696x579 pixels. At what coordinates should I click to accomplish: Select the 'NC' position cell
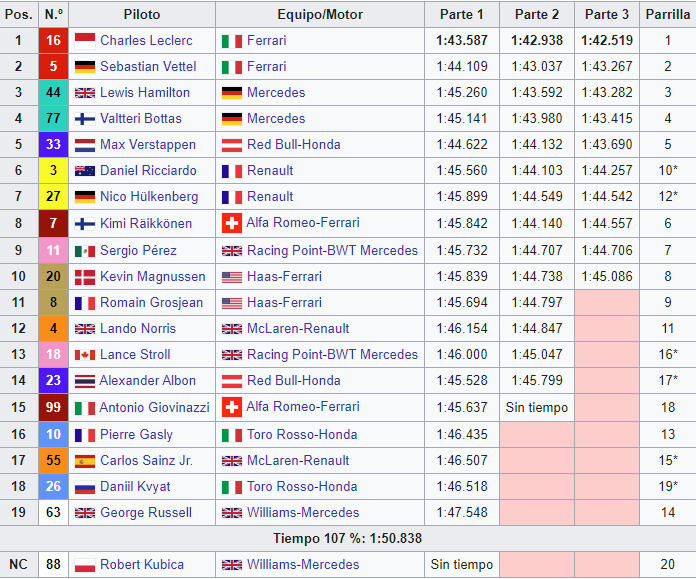coord(18,564)
